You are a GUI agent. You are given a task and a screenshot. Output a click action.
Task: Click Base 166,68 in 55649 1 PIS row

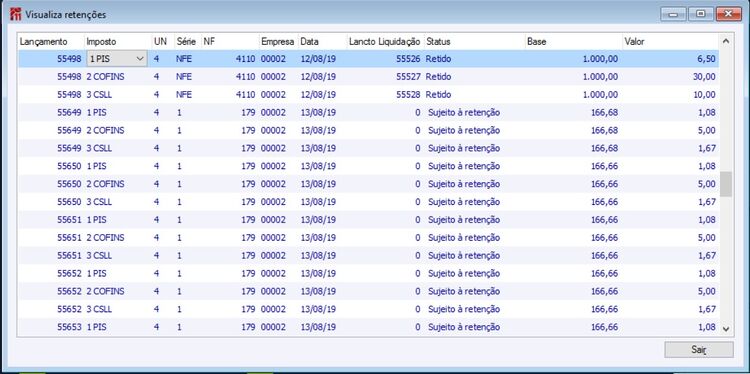(605, 112)
